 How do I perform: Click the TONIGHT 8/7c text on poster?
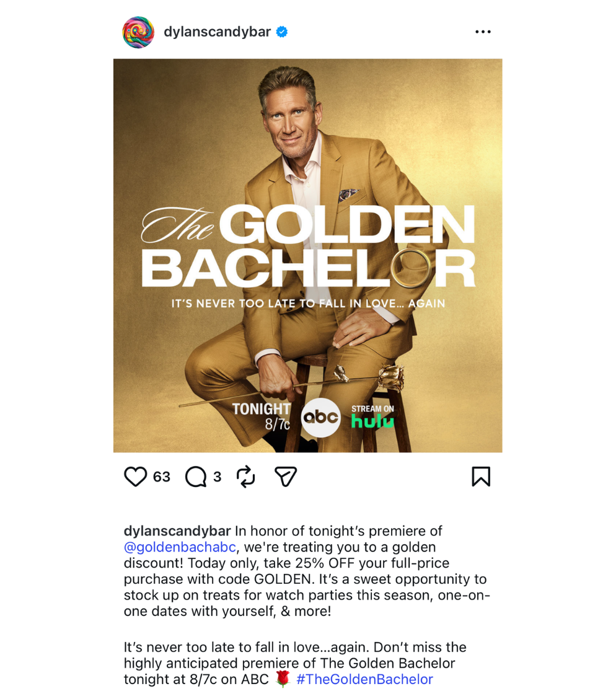tap(262, 416)
